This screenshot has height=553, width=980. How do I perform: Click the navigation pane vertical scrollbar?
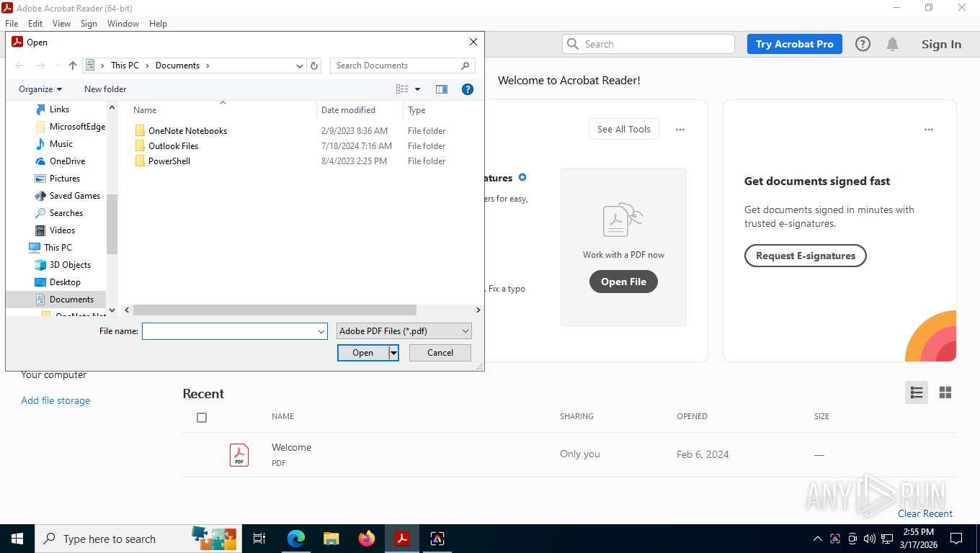[x=112, y=223]
